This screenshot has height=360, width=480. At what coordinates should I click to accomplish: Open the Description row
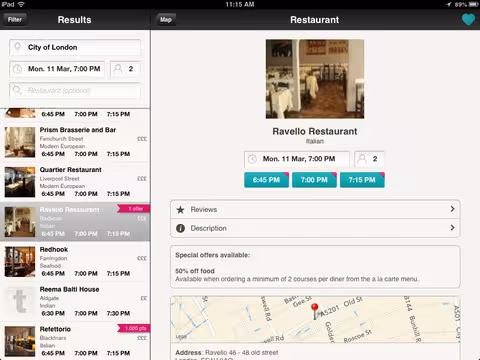tap(315, 228)
